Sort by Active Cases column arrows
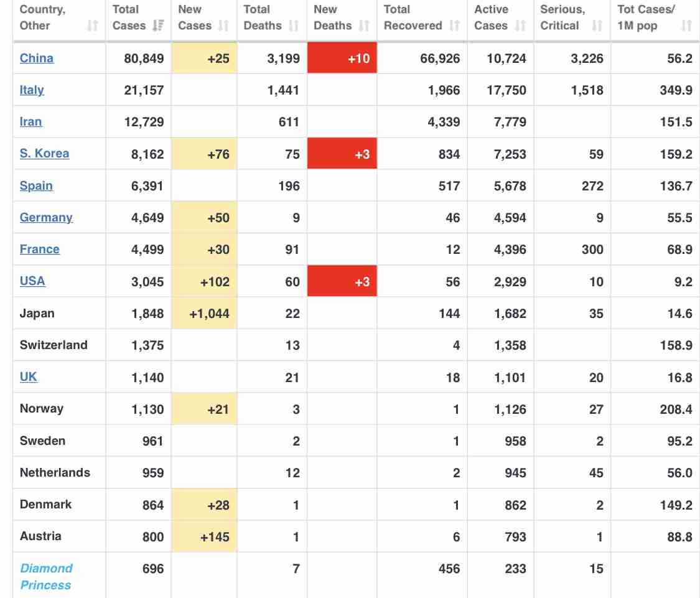Image resolution: width=700 pixels, height=598 pixels. 520,26
